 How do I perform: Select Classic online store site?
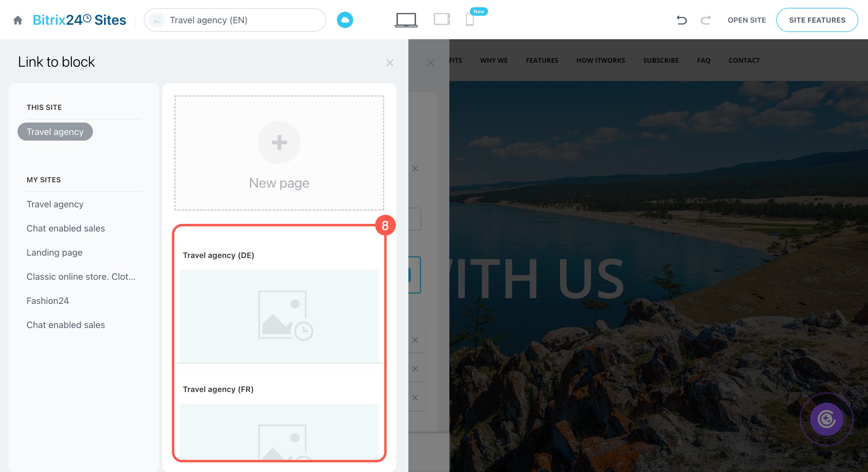81,276
